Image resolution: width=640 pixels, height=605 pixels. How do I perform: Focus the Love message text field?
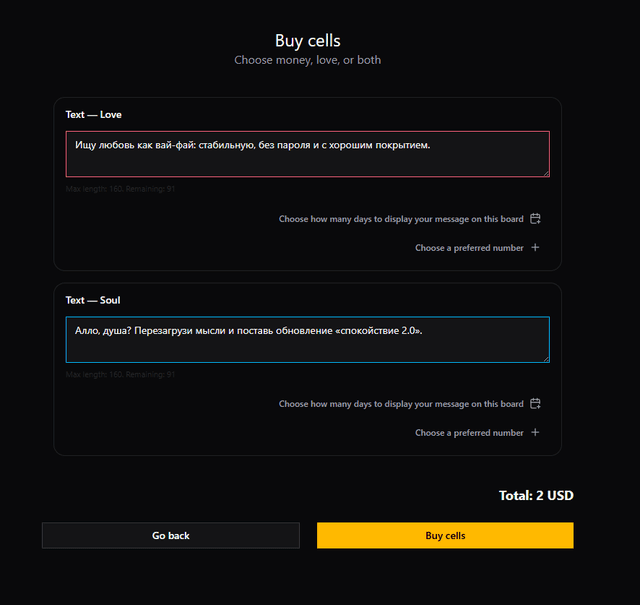(x=307, y=154)
